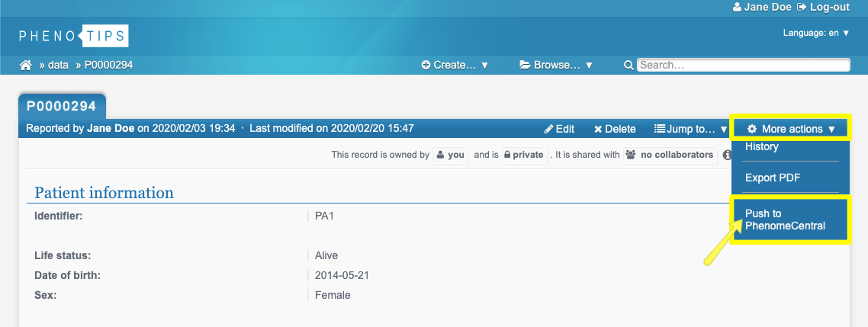The image size is (868, 327).
Task: Click the magnifier search icon
Action: click(628, 66)
